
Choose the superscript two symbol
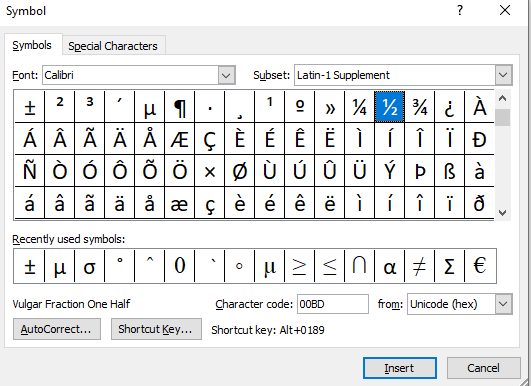click(x=60, y=107)
